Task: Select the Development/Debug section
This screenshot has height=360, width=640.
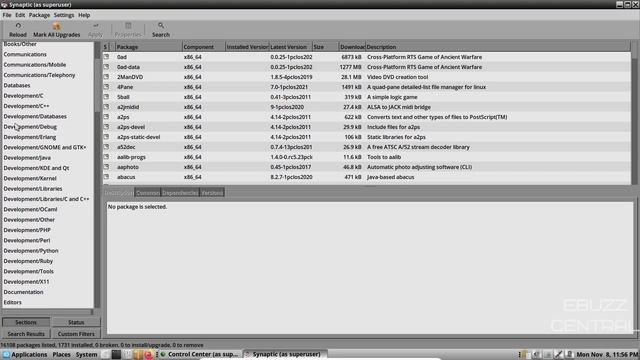Action: point(30,127)
